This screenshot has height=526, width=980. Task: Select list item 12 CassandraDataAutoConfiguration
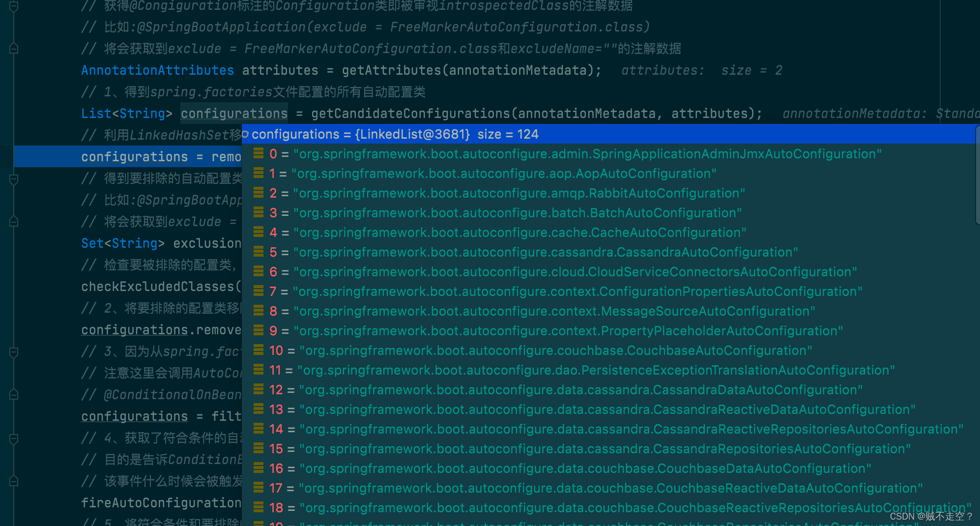click(608, 390)
